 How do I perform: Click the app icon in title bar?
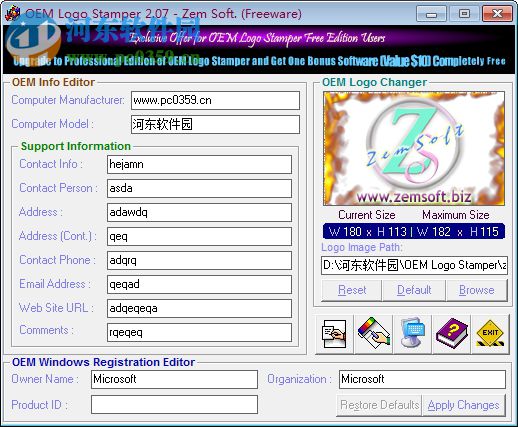pos(13,14)
